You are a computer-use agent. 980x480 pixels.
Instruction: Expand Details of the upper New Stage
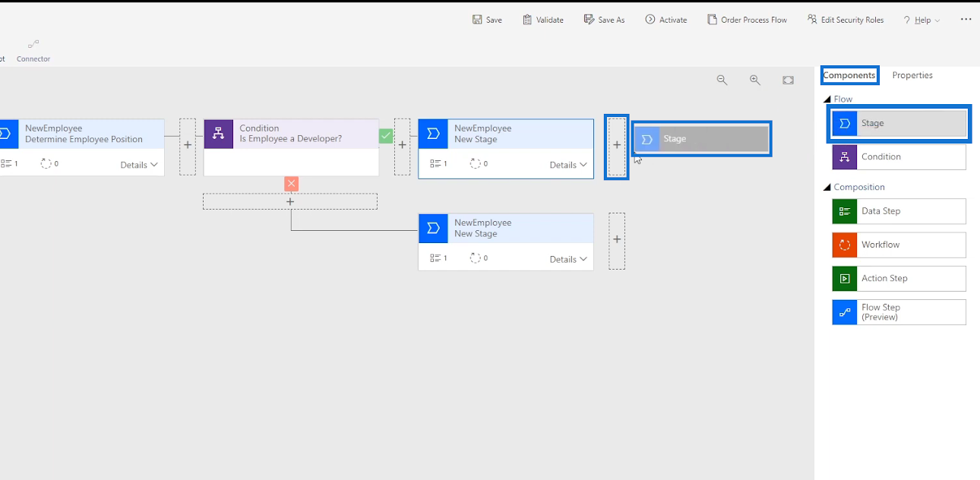click(x=568, y=165)
